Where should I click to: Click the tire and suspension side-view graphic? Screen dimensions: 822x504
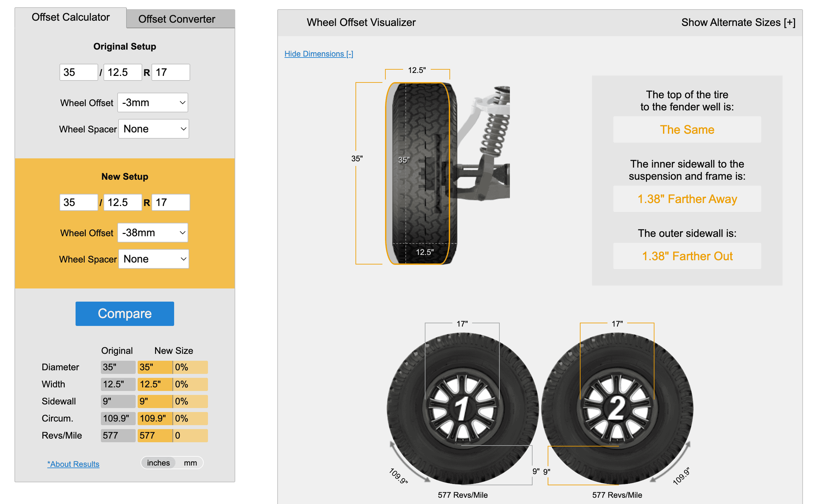click(x=447, y=173)
